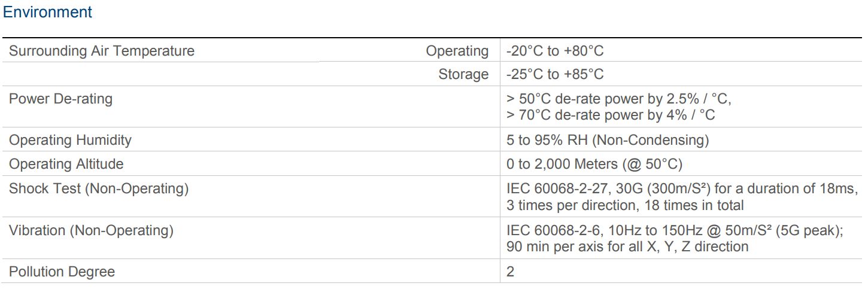868x289 pixels.
Task: Click the 2.5% / °C de-rate line
Action: pos(619,99)
